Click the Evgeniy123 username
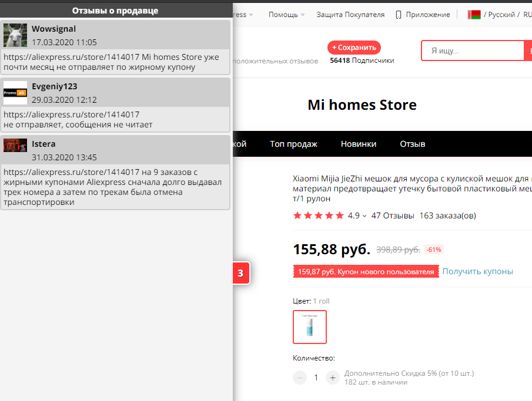This screenshot has width=532, height=401. pos(55,86)
